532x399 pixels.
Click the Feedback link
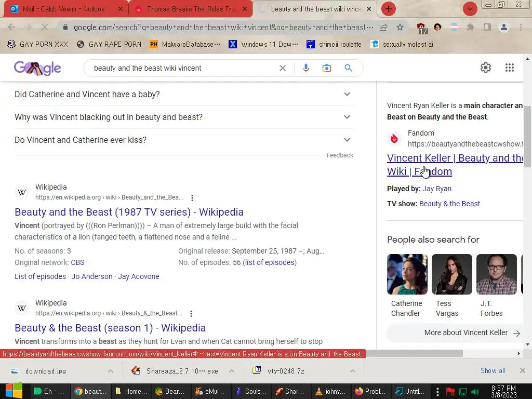340,155
